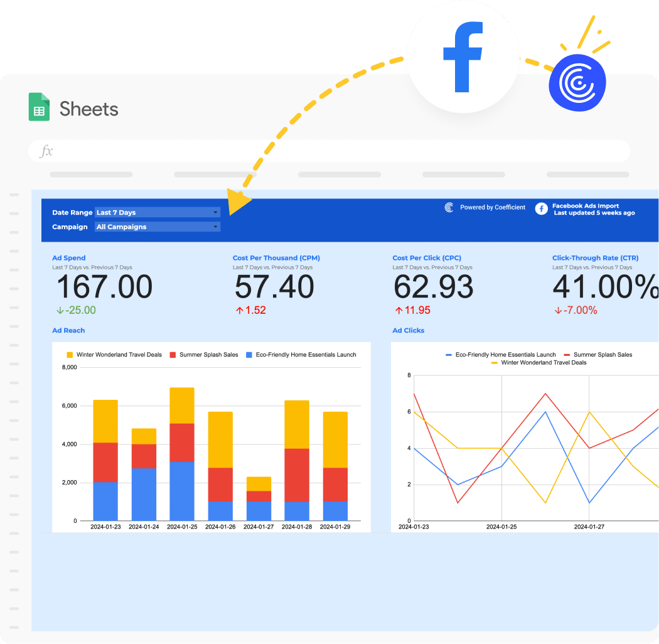Screen dimensions: 659x644
Task: Click the 2024-01-27 label on line chart
Action: [589, 527]
